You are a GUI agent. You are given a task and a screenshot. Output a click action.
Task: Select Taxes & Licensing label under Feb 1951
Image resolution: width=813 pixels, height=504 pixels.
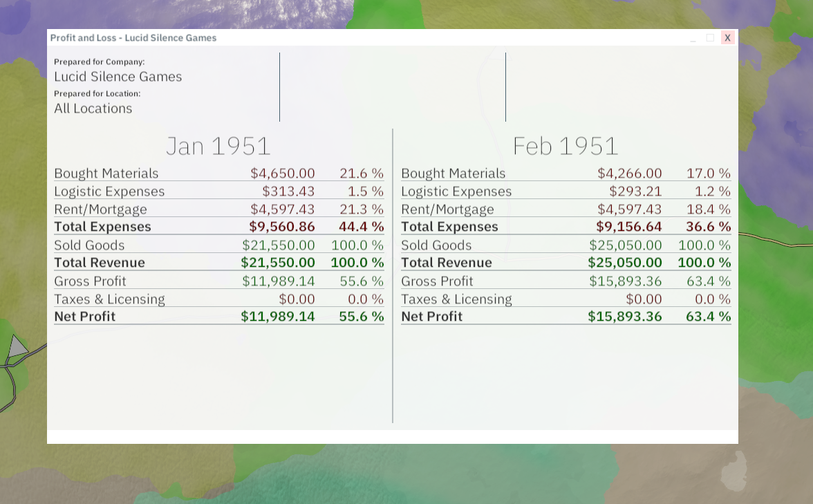456,299
